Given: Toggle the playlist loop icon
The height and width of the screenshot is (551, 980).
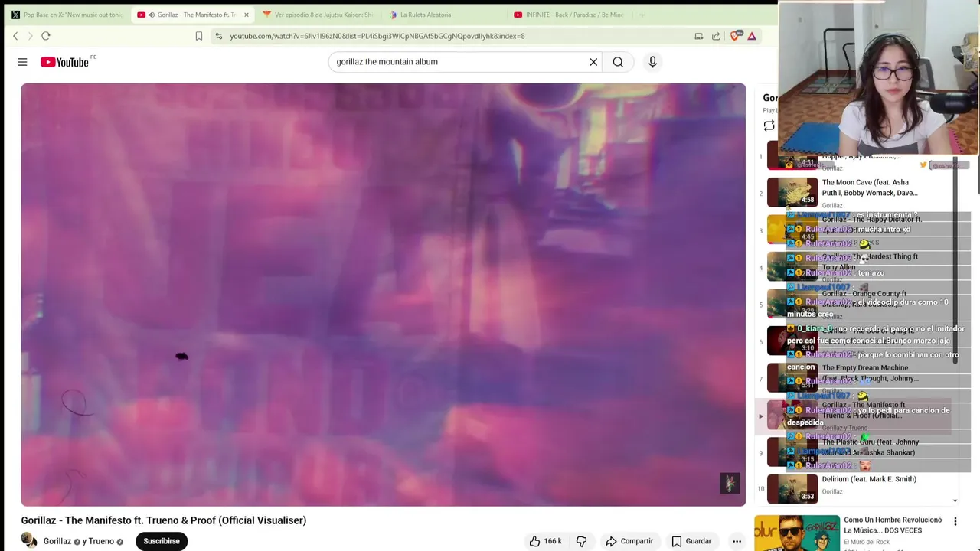Looking at the screenshot, I should click(769, 126).
